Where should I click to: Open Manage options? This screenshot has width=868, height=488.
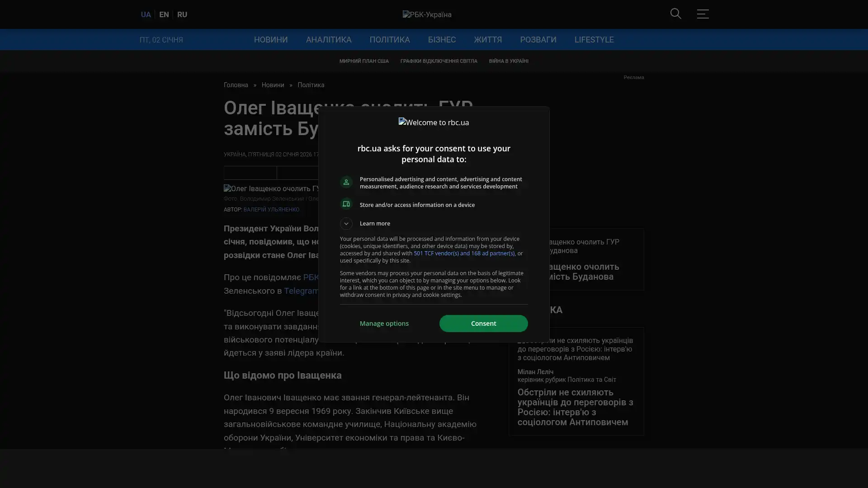tap(384, 324)
